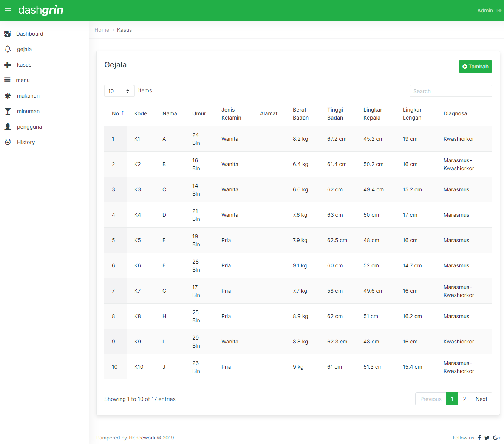Click the logout icon beside Admin
504x444 pixels.
(x=499, y=11)
